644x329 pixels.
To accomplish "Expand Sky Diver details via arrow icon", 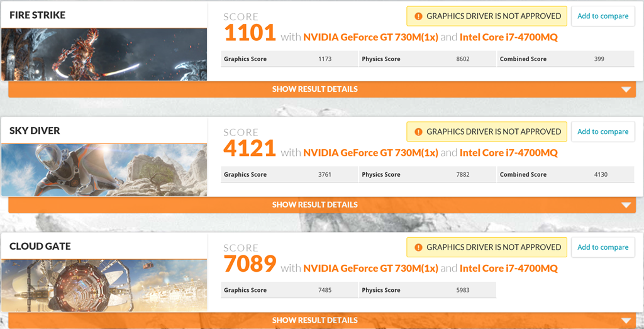I will [x=626, y=205].
